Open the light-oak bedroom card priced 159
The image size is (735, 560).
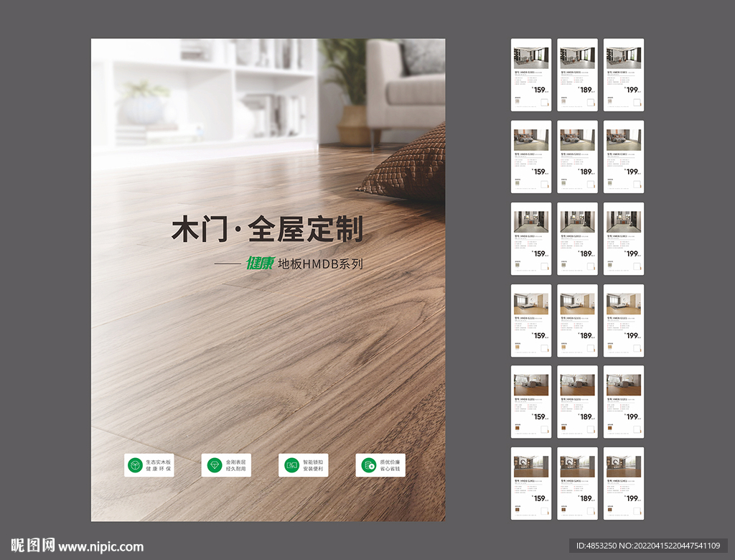[531, 321]
